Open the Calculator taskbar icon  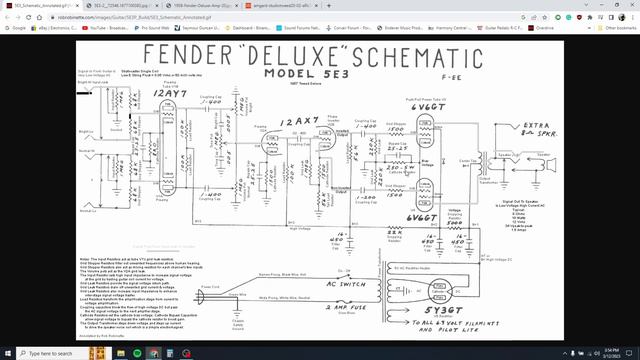170,353
